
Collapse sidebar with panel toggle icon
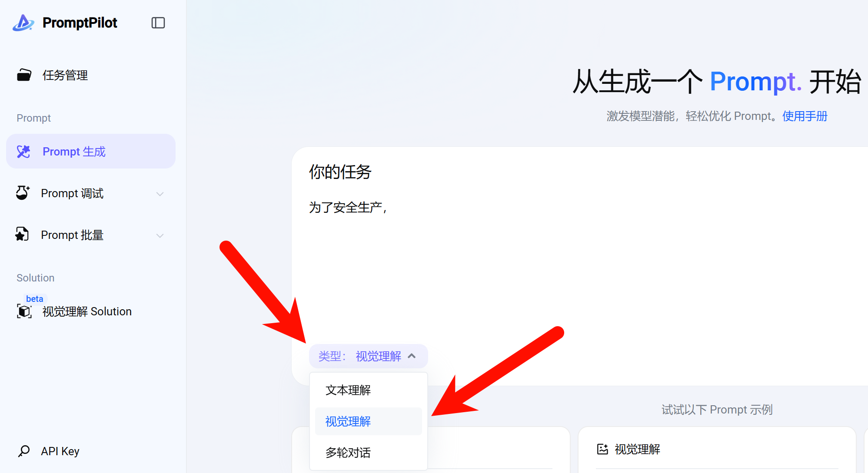click(158, 23)
